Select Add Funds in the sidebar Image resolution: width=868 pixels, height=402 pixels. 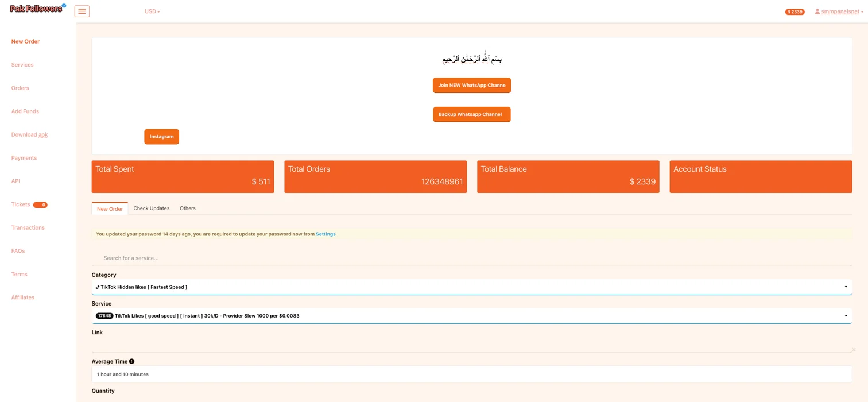pos(25,111)
